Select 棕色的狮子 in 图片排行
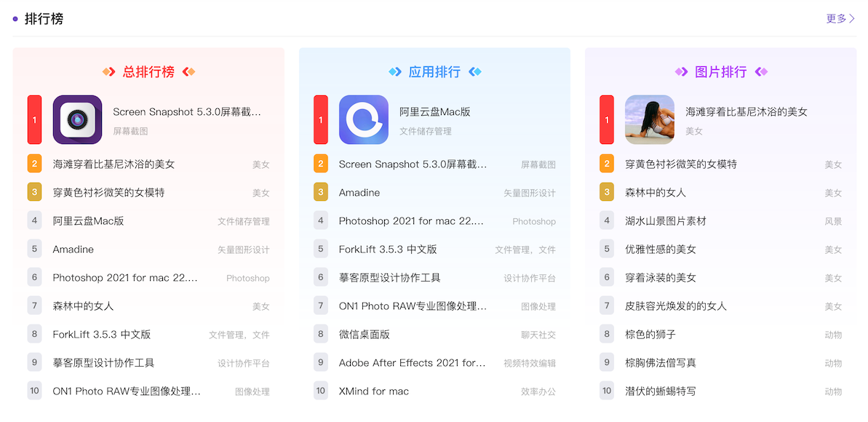Image resolution: width=868 pixels, height=422 pixels. point(650,335)
